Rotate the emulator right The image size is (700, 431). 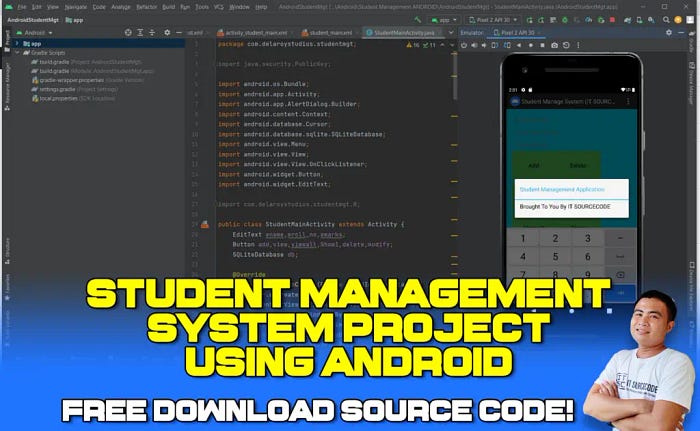coord(507,45)
